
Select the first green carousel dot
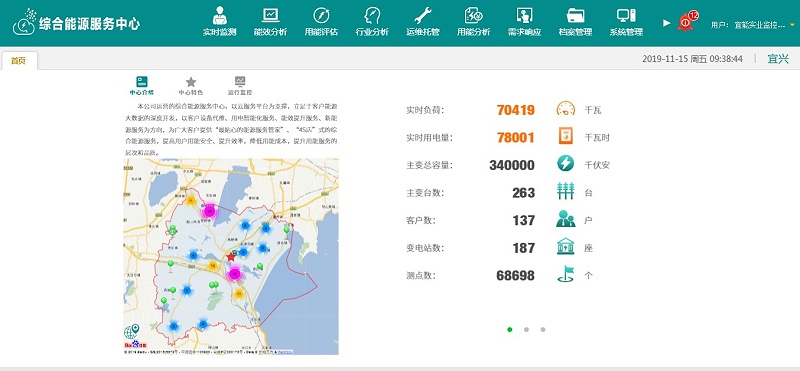[x=510, y=330]
